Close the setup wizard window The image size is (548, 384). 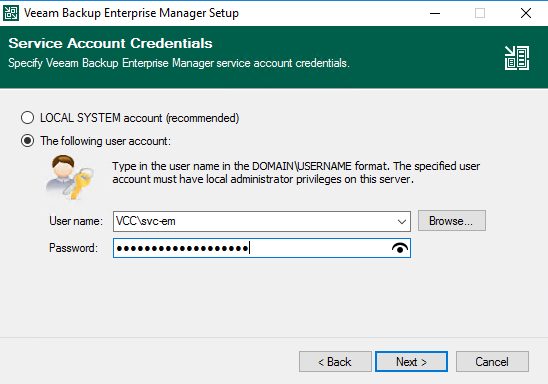(526, 13)
